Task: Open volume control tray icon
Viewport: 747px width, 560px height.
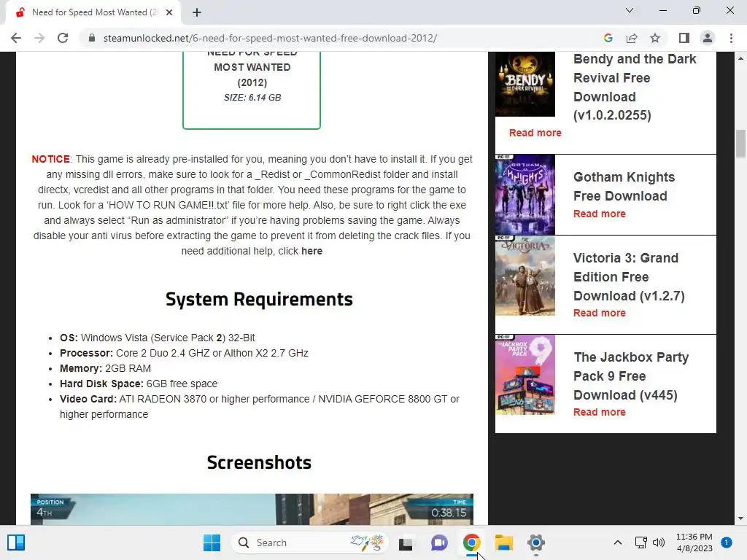Action: click(659, 542)
